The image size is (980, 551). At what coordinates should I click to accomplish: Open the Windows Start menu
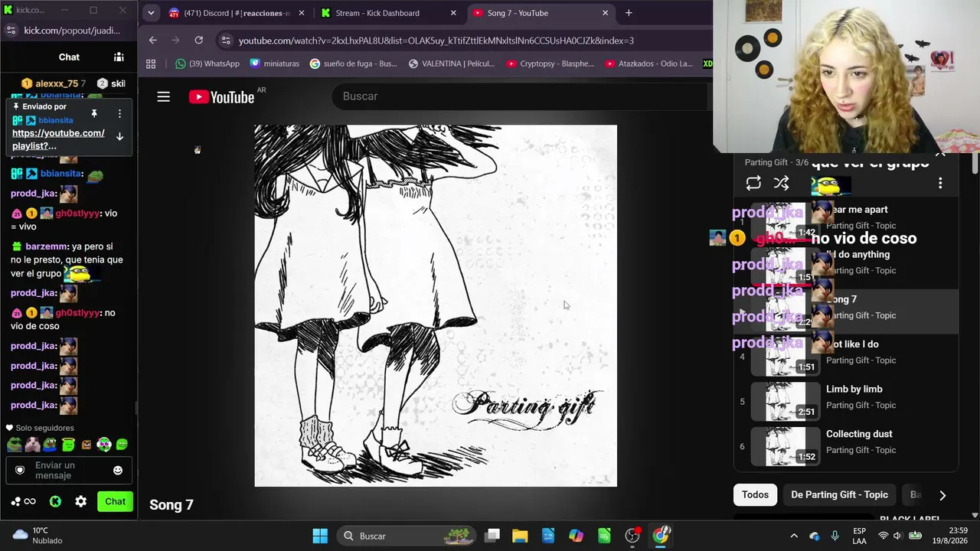pos(320,536)
